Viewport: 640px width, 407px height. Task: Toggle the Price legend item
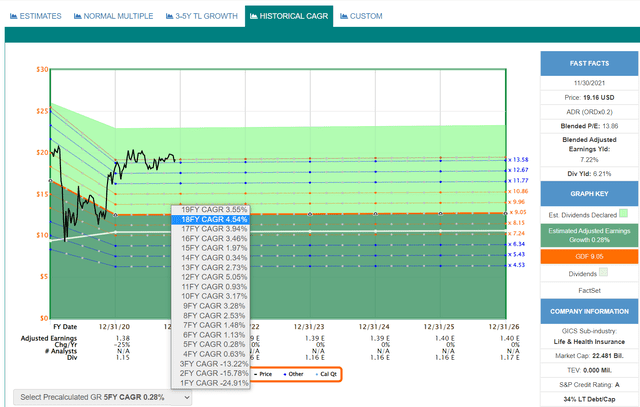[263, 374]
